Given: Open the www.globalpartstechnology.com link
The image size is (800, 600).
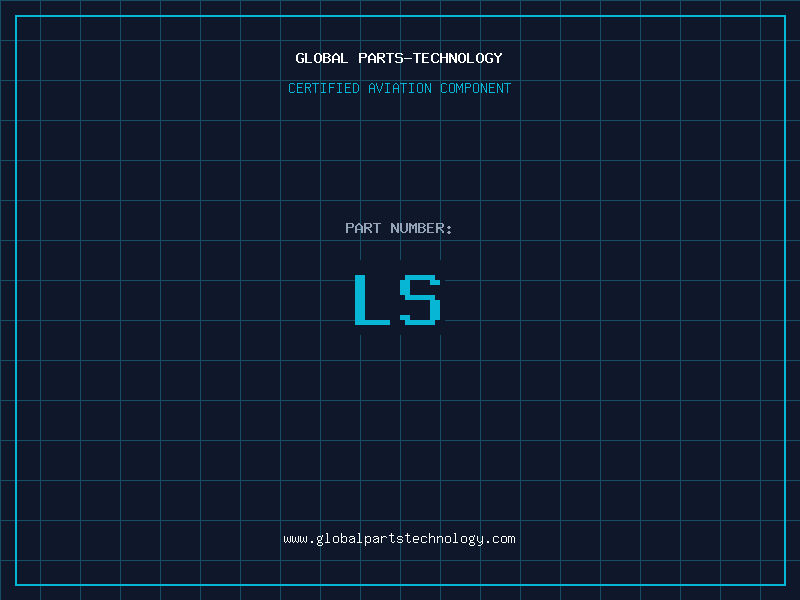Looking at the screenshot, I should (x=399, y=539).
